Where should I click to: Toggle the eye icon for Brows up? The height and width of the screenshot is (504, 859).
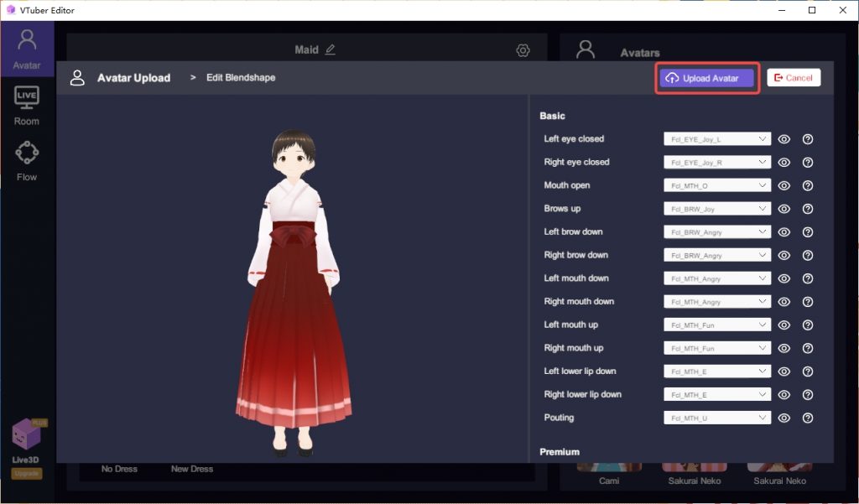coord(784,209)
